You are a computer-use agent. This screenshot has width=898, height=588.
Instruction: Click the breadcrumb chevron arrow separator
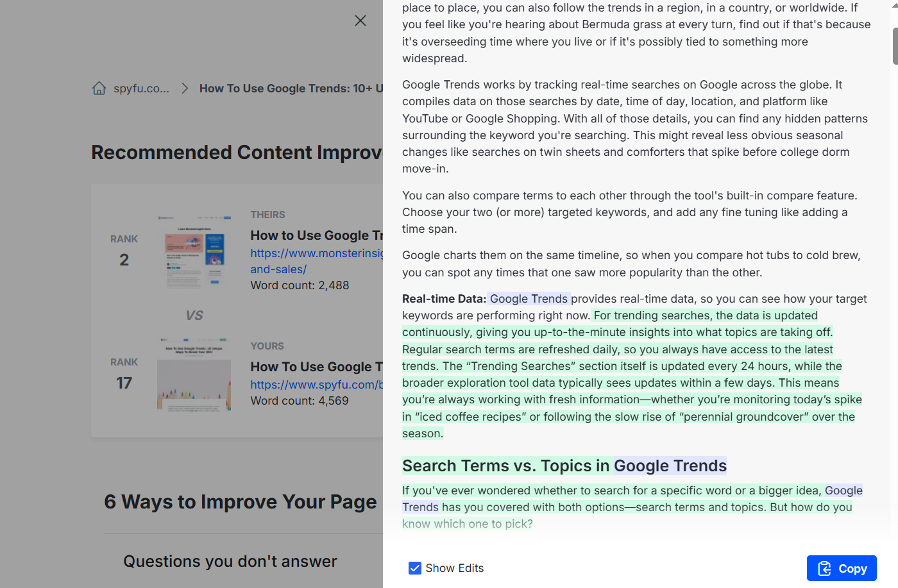[x=185, y=88]
